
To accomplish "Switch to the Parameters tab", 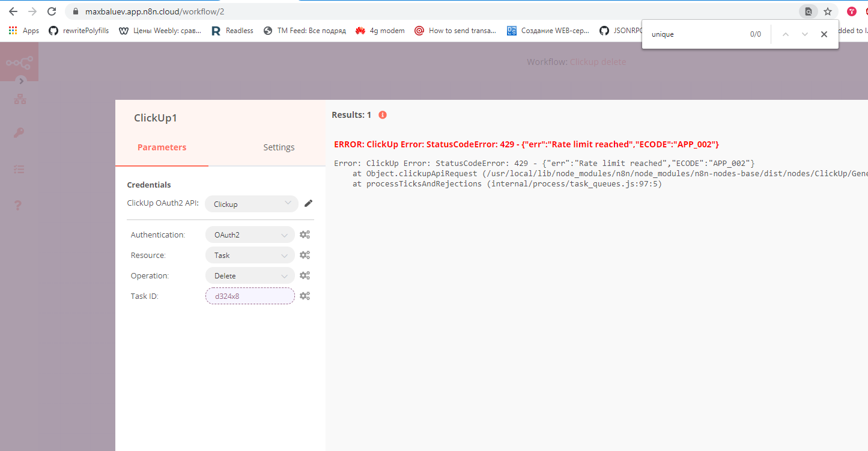I will point(162,147).
